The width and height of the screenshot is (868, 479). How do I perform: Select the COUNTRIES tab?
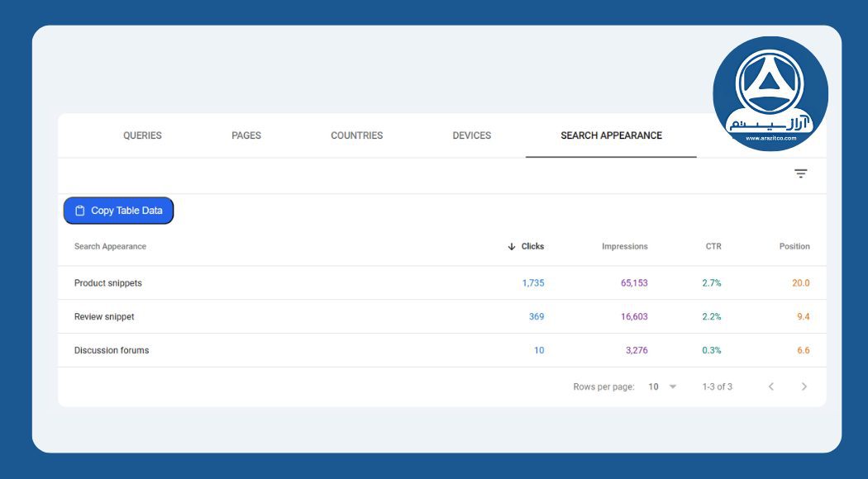356,135
